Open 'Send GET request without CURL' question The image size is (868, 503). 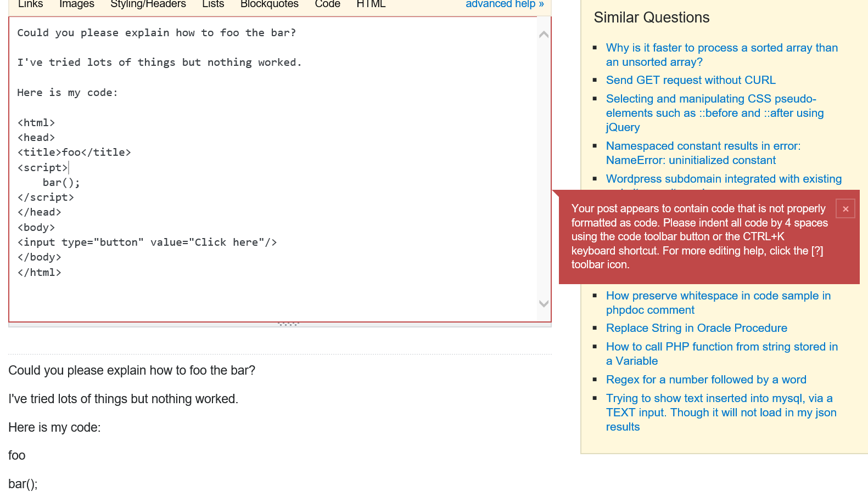click(691, 80)
